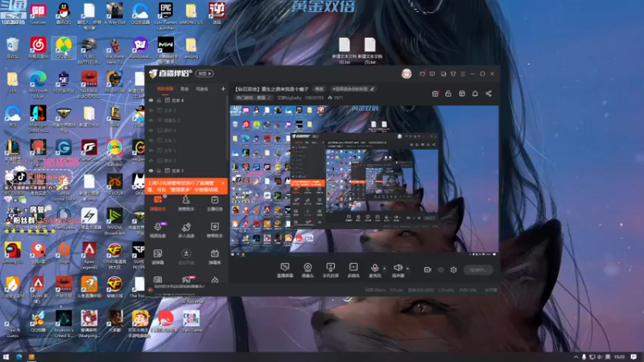Select the 文本 1 source row
This screenshot has height=362, width=644.
pyautogui.click(x=187, y=171)
